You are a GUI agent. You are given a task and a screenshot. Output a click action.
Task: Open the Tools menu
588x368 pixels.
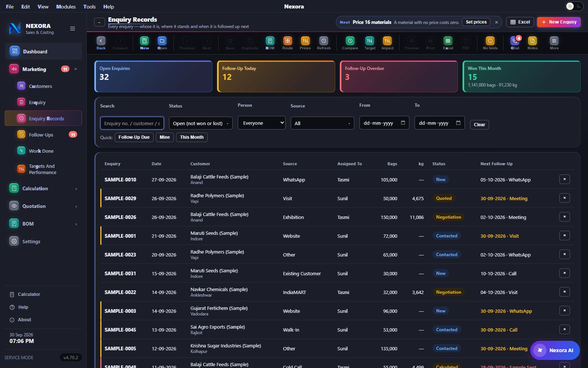pyautogui.click(x=89, y=7)
